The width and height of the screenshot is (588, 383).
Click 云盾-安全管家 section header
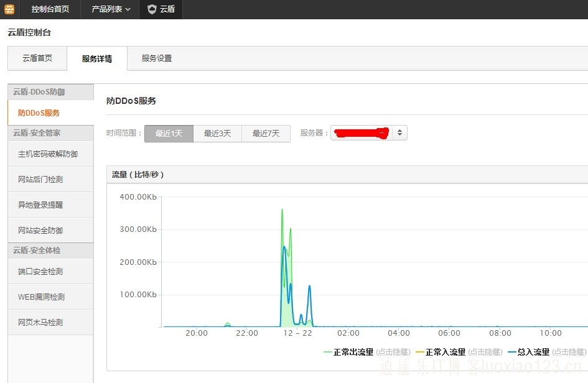(x=50, y=132)
